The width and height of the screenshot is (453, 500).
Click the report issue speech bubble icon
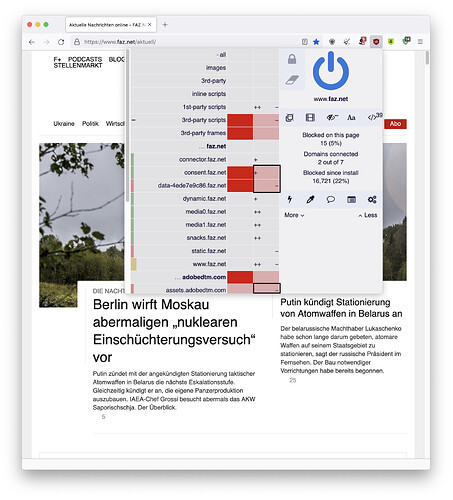pos(331,199)
